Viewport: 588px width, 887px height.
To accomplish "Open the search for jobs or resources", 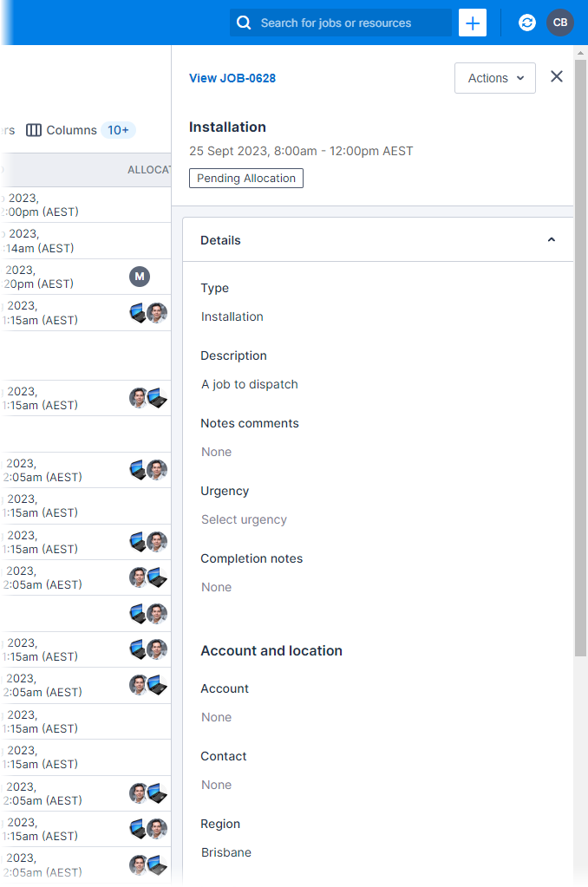I will click(x=341, y=23).
